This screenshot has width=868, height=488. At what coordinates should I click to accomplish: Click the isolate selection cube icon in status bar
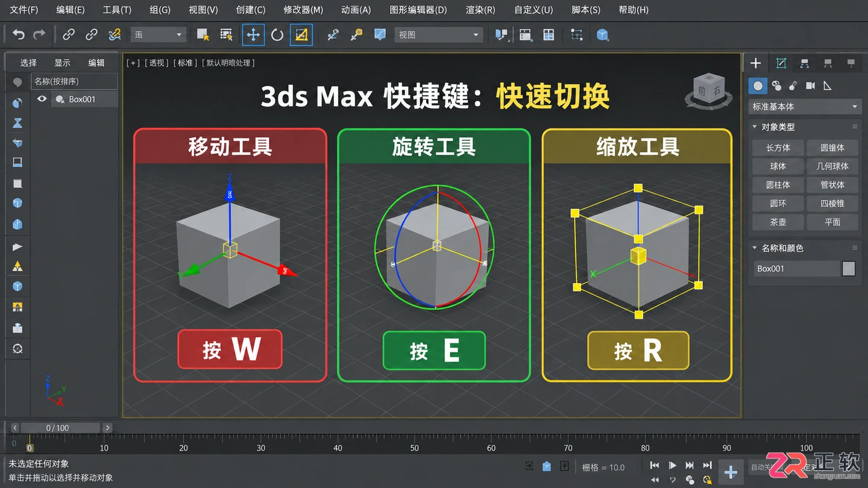(x=547, y=466)
